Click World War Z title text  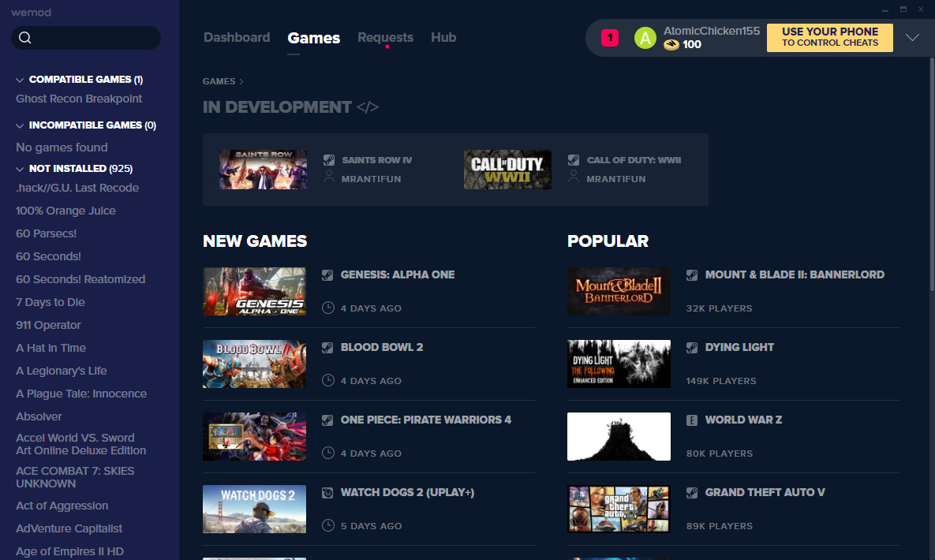[743, 420]
